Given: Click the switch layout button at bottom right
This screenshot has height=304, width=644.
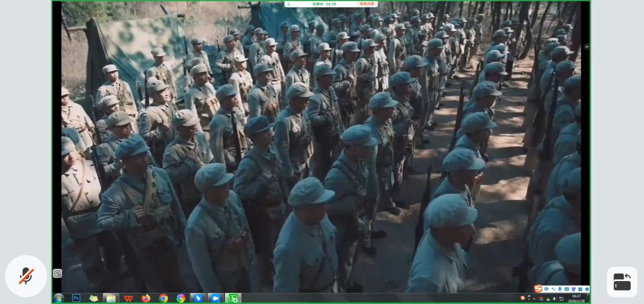Looking at the screenshot, I should click(622, 282).
